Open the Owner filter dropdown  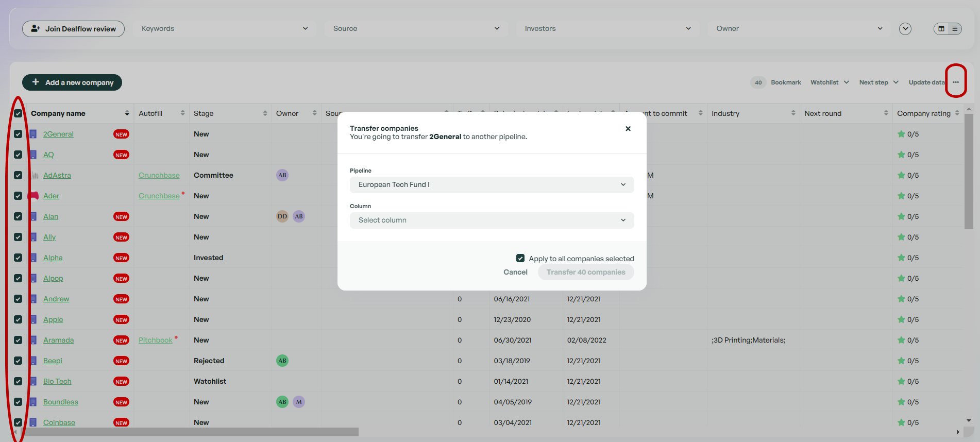click(x=799, y=29)
